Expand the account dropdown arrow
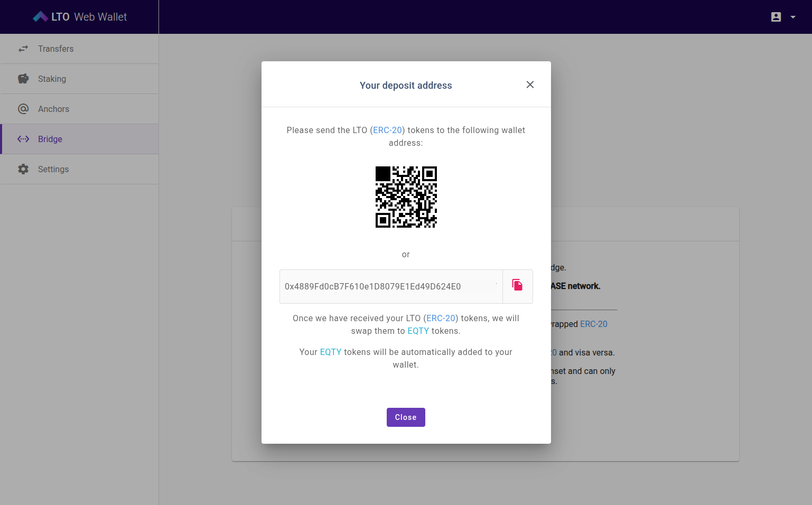 point(792,17)
